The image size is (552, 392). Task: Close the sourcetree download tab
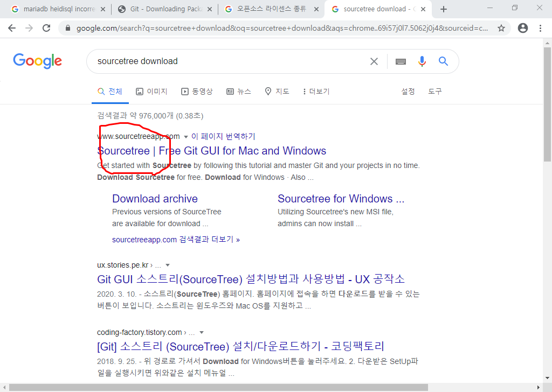pyautogui.click(x=423, y=10)
